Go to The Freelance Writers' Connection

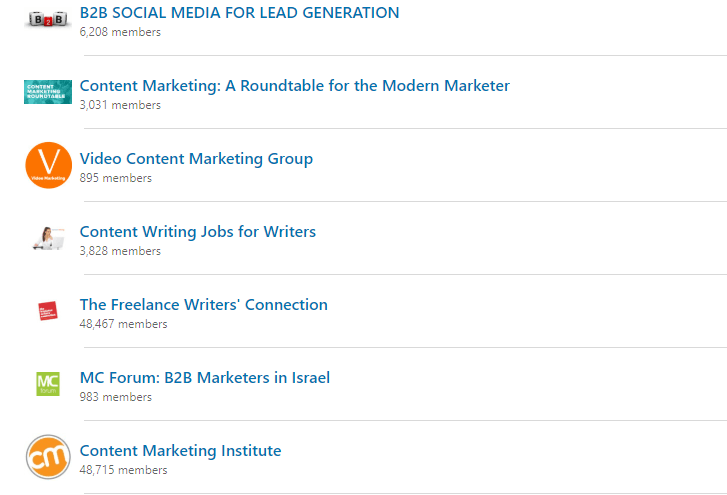204,305
